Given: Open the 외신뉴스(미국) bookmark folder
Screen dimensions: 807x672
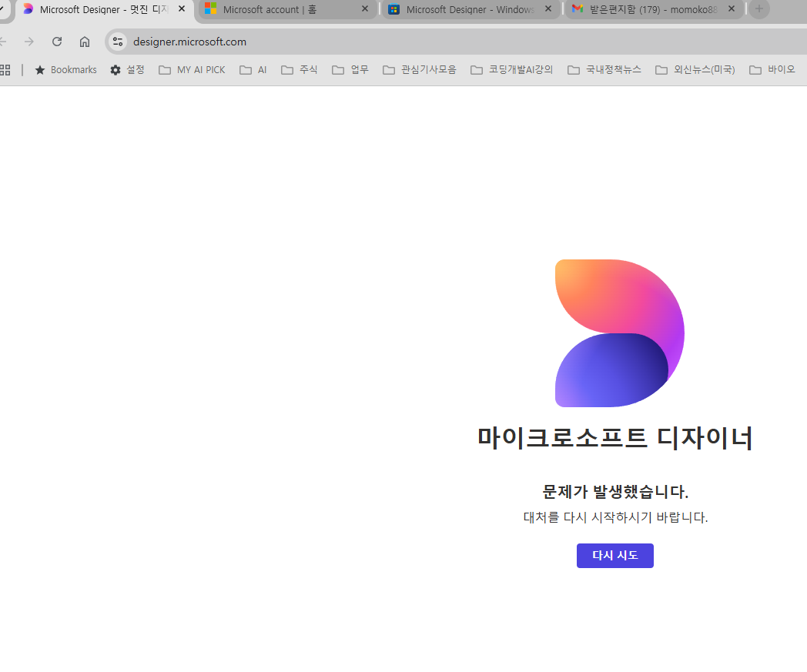Looking at the screenshot, I should pos(695,70).
